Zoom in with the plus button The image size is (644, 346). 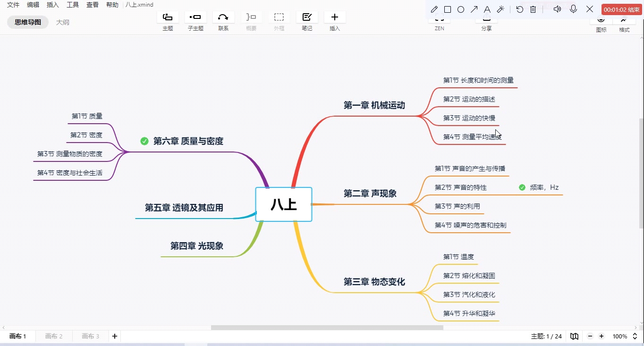602,337
